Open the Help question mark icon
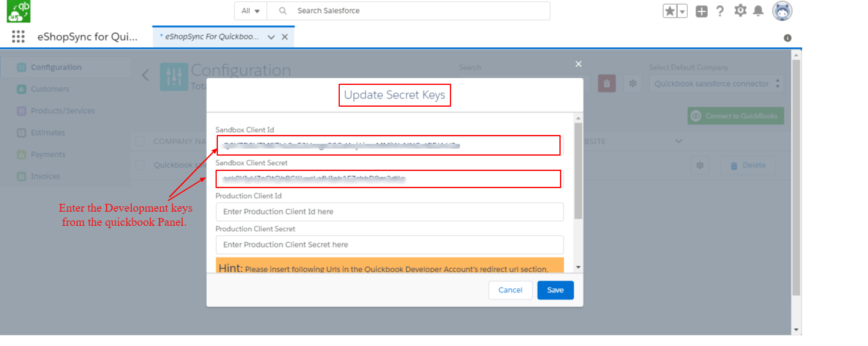Image resolution: width=868 pixels, height=346 pixels. click(720, 11)
